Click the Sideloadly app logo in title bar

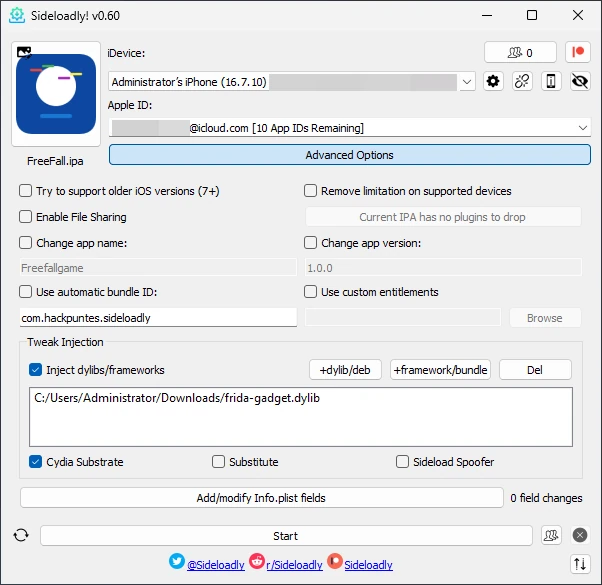pos(17,15)
